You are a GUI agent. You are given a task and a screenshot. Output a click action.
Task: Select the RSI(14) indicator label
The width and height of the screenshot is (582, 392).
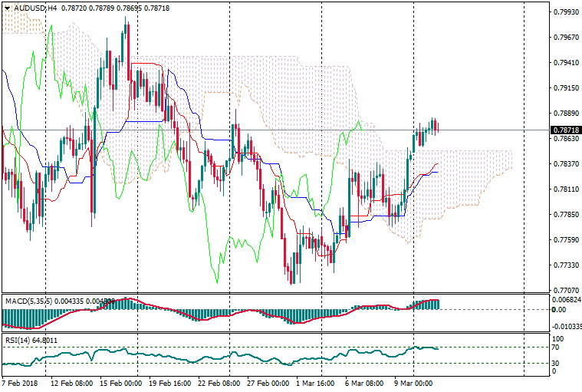pos(18,339)
